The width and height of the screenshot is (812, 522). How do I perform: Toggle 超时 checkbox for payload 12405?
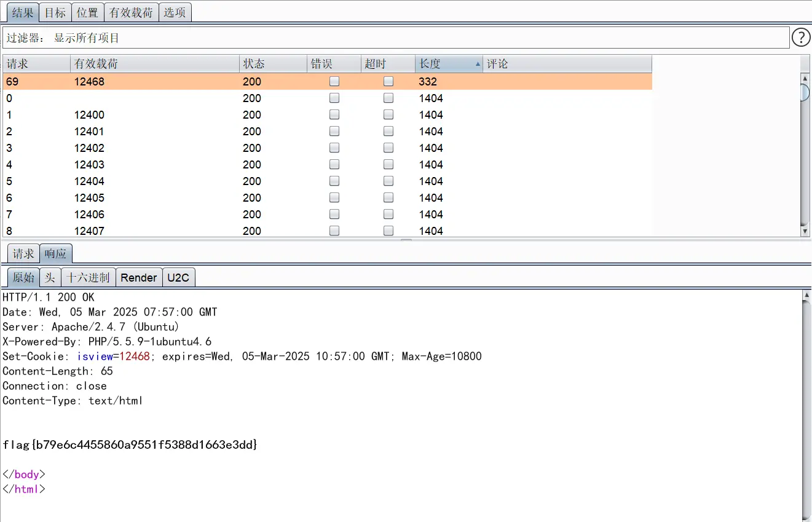pyautogui.click(x=388, y=198)
